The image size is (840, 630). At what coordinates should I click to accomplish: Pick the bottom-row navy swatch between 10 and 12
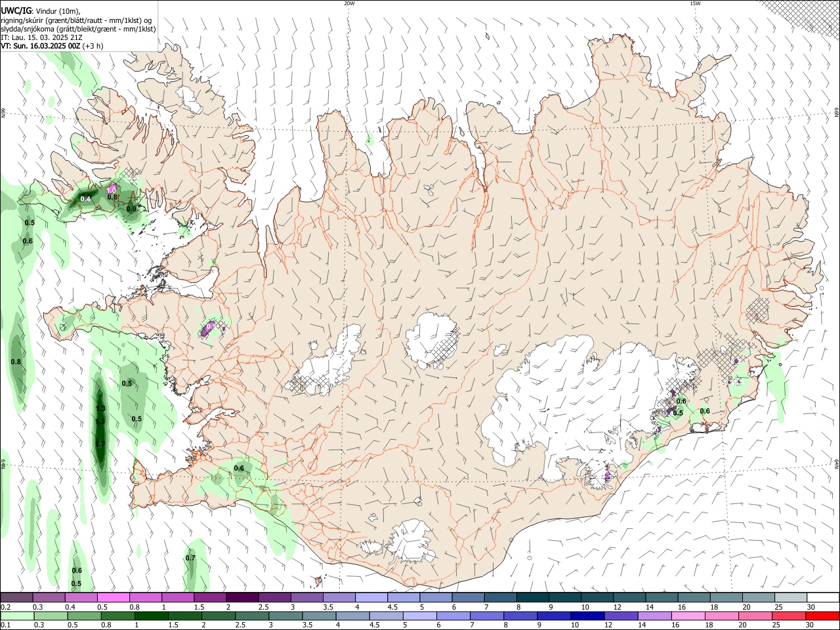(x=587, y=616)
